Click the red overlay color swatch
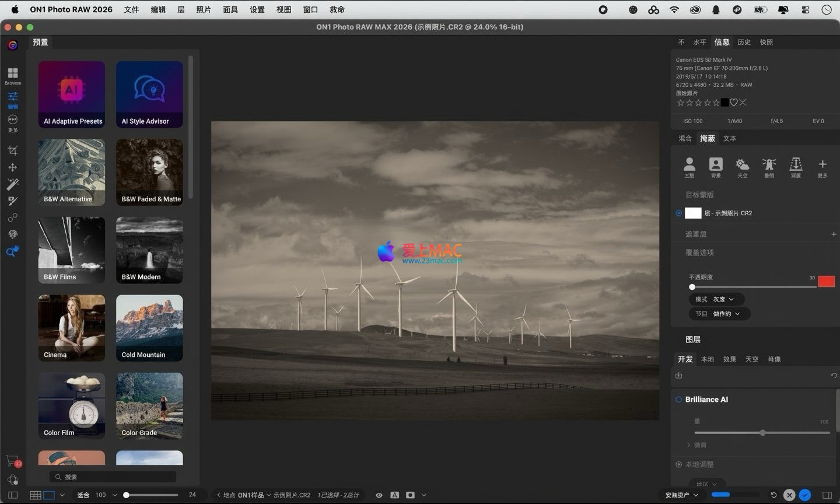The image size is (840, 504). point(826,282)
